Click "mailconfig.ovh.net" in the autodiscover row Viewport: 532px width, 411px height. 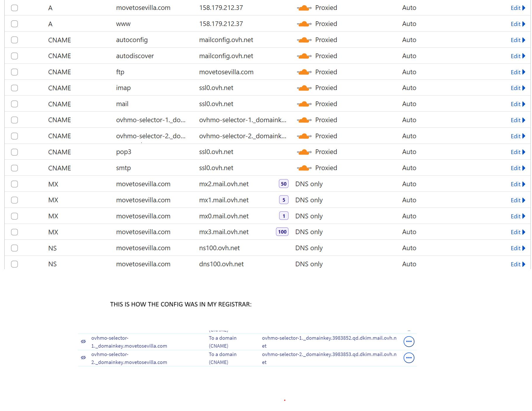[x=226, y=56]
